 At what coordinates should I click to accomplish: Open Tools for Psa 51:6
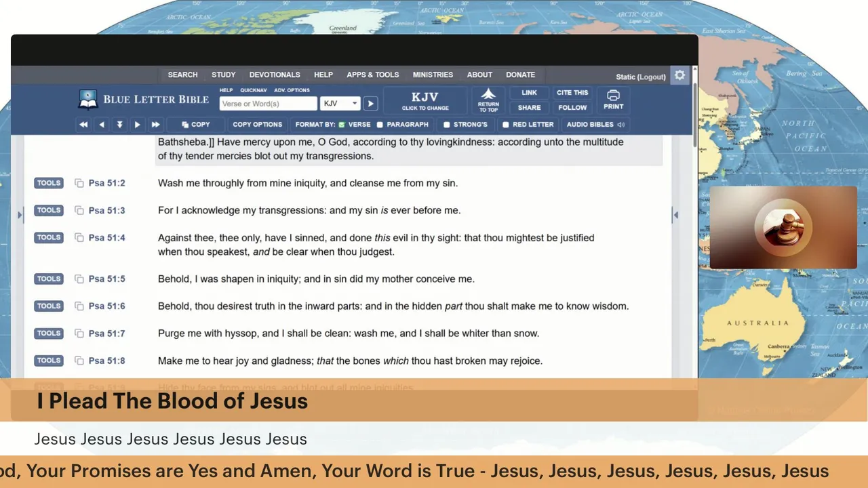(49, 306)
